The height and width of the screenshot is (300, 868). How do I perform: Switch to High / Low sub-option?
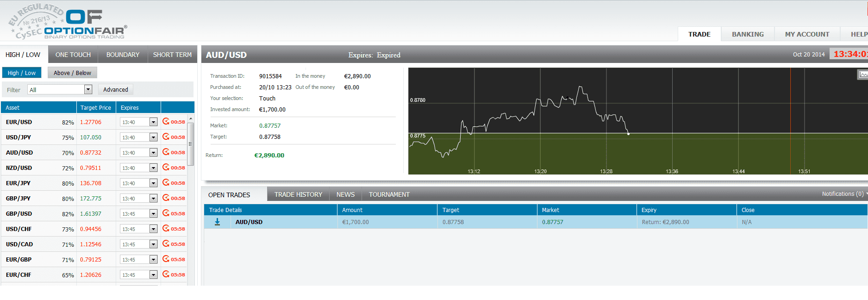click(x=22, y=73)
